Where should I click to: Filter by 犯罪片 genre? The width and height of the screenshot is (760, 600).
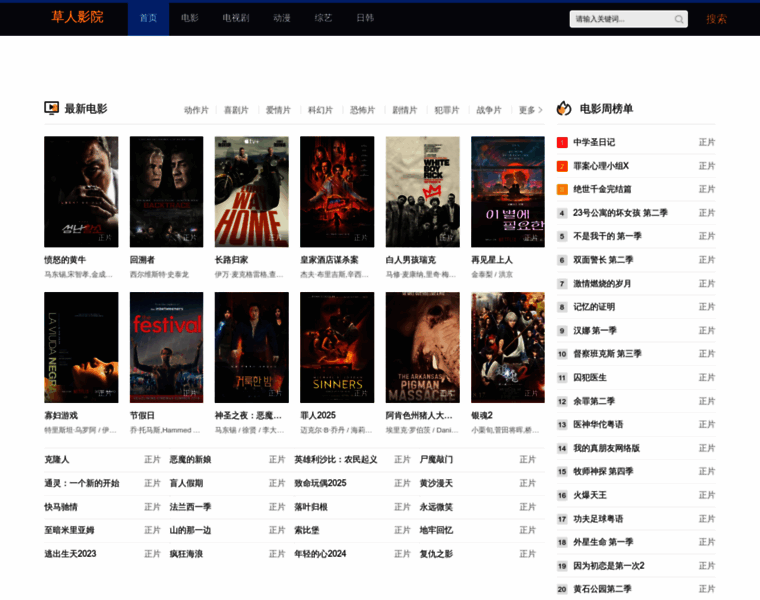447,110
